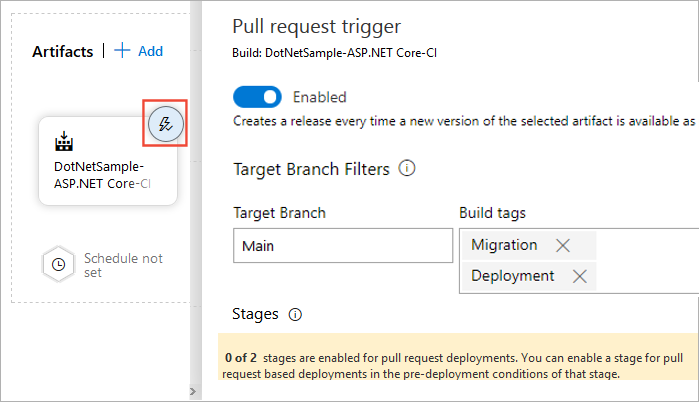Click the Deployment tag label
Screen dimensions: 699x402
tap(512, 277)
